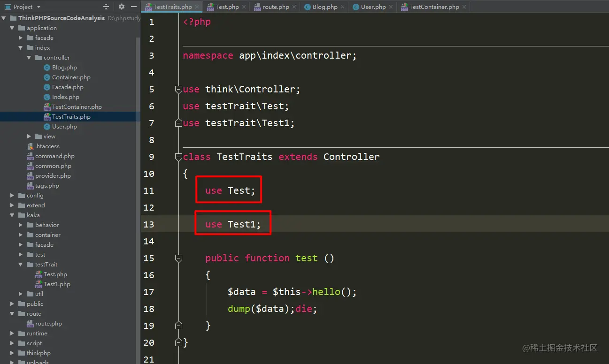Viewport: 609px width, 364px height.
Task: Close the Blog.php tab
Action: click(343, 7)
